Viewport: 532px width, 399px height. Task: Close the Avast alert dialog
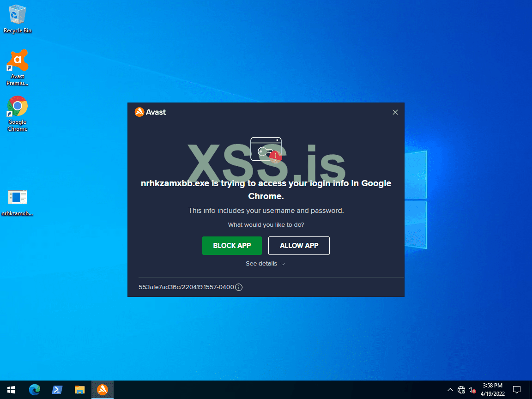tap(395, 112)
